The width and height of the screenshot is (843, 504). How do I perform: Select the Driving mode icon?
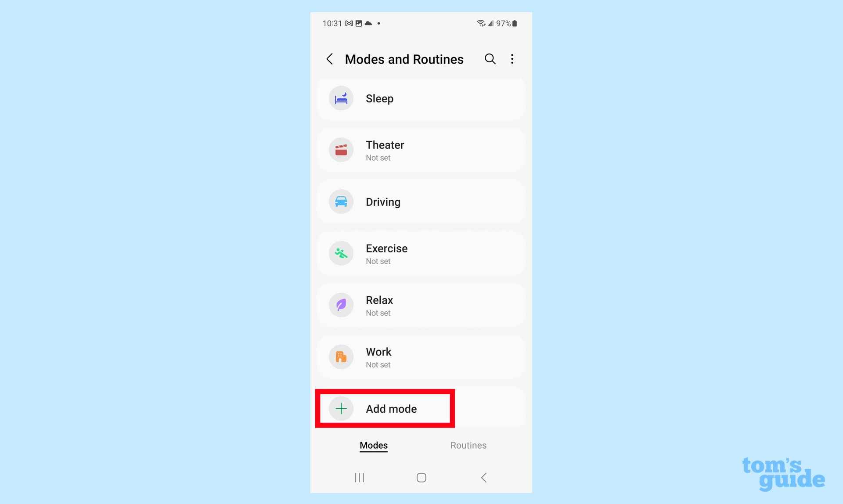click(340, 201)
